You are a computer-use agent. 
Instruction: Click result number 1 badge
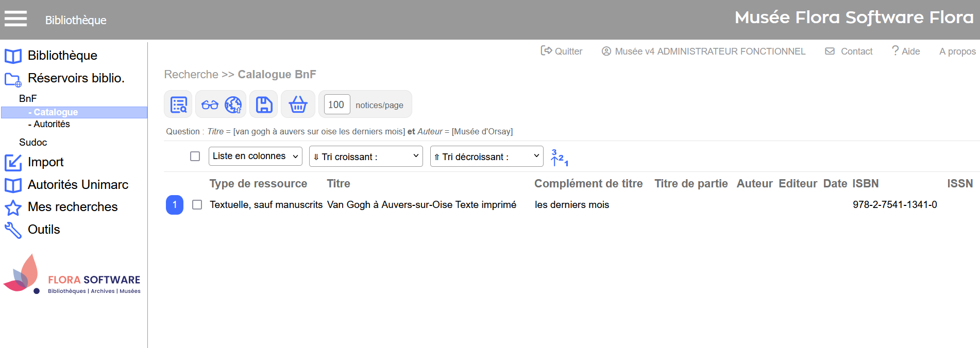[175, 205]
